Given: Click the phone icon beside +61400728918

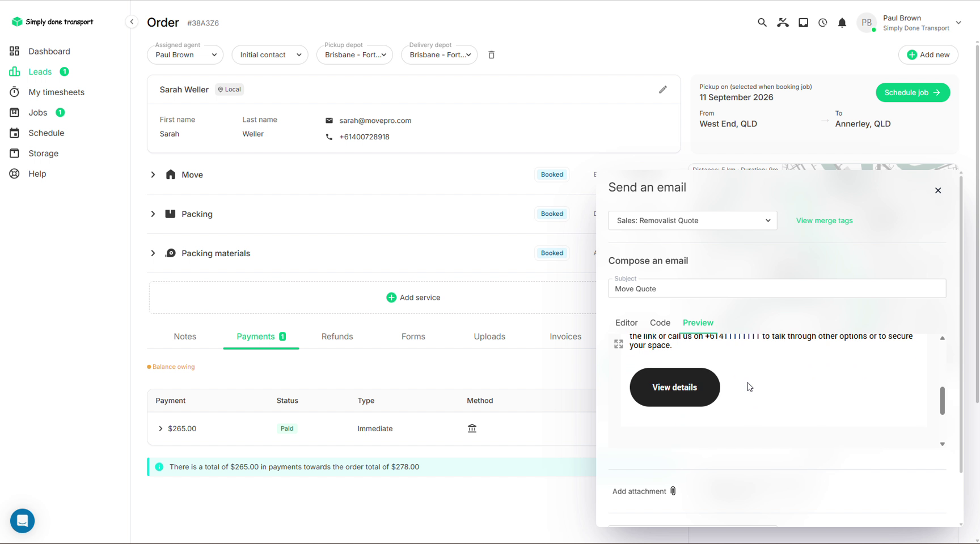Looking at the screenshot, I should (329, 137).
